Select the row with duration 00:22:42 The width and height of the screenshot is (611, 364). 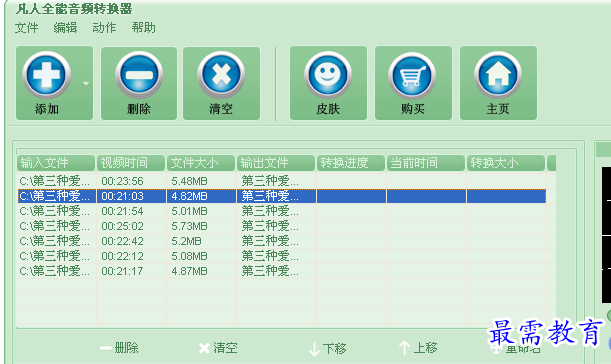point(282,241)
